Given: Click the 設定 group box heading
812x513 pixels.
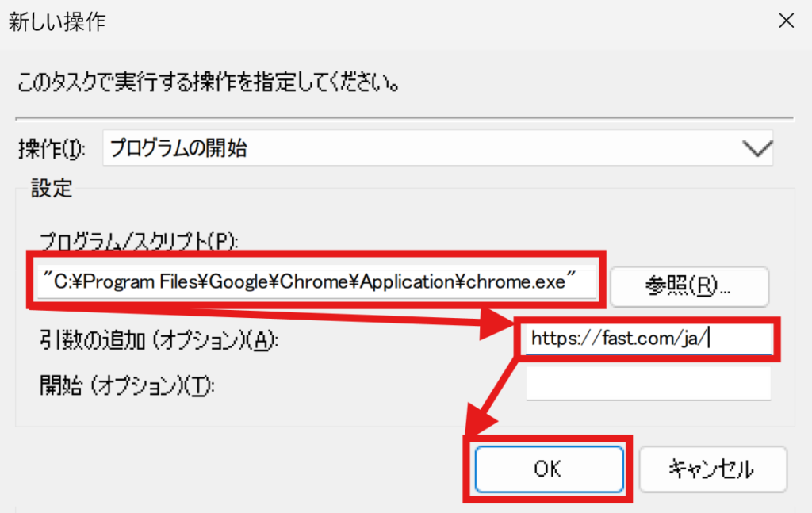Looking at the screenshot, I should (52, 189).
